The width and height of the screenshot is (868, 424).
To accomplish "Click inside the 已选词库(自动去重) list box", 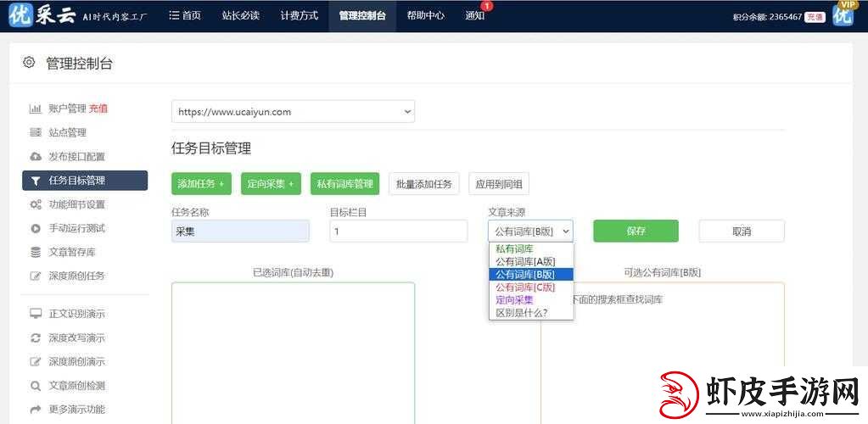I will pyautogui.click(x=293, y=353).
